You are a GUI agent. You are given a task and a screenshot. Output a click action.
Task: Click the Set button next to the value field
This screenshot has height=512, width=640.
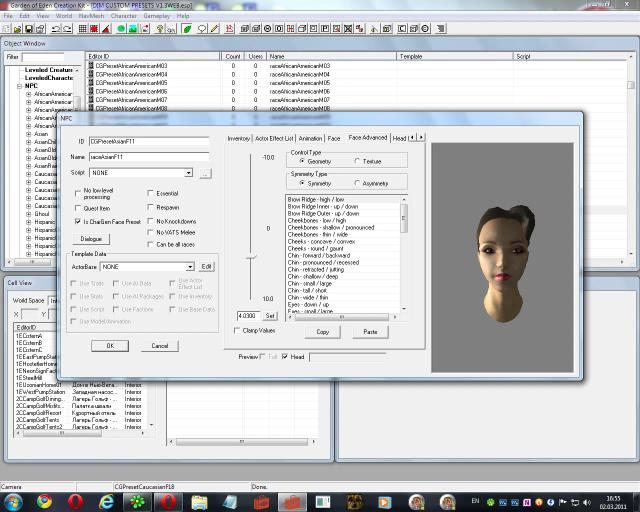(270, 316)
